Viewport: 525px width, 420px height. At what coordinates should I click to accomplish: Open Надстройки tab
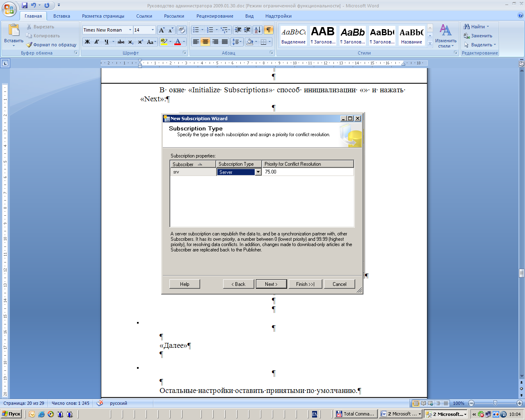(278, 16)
